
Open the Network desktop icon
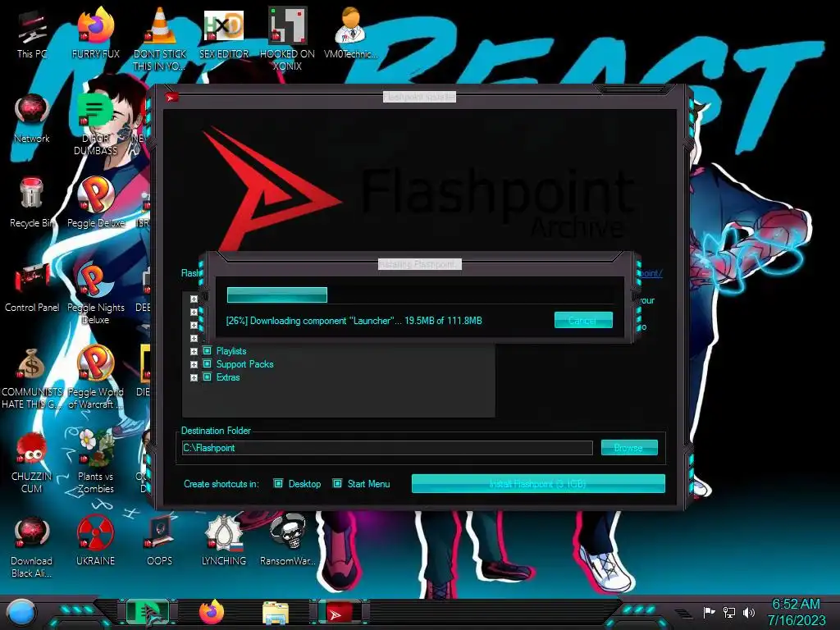pos(32,118)
